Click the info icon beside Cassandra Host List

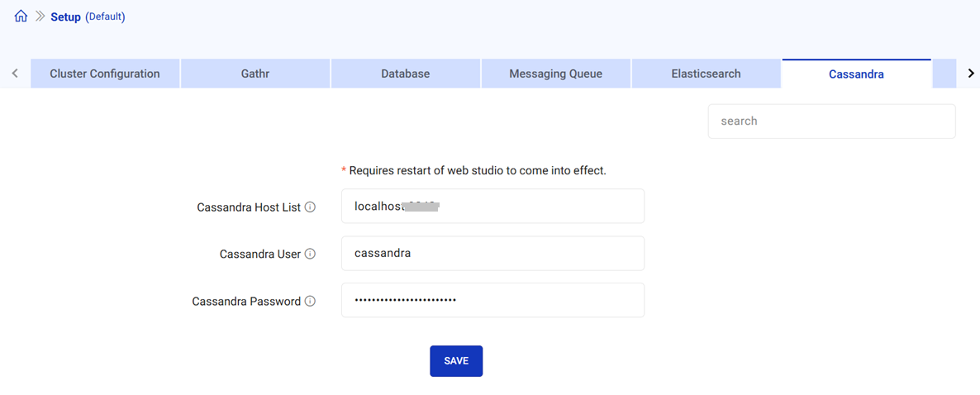coord(311,207)
